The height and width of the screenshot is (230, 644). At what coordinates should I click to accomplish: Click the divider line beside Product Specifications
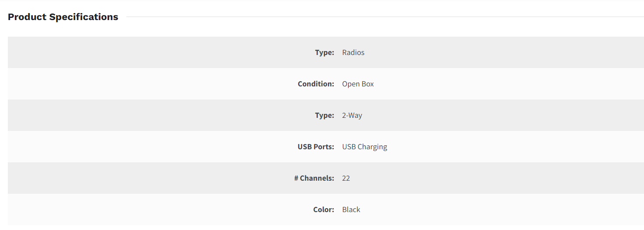coord(385,17)
